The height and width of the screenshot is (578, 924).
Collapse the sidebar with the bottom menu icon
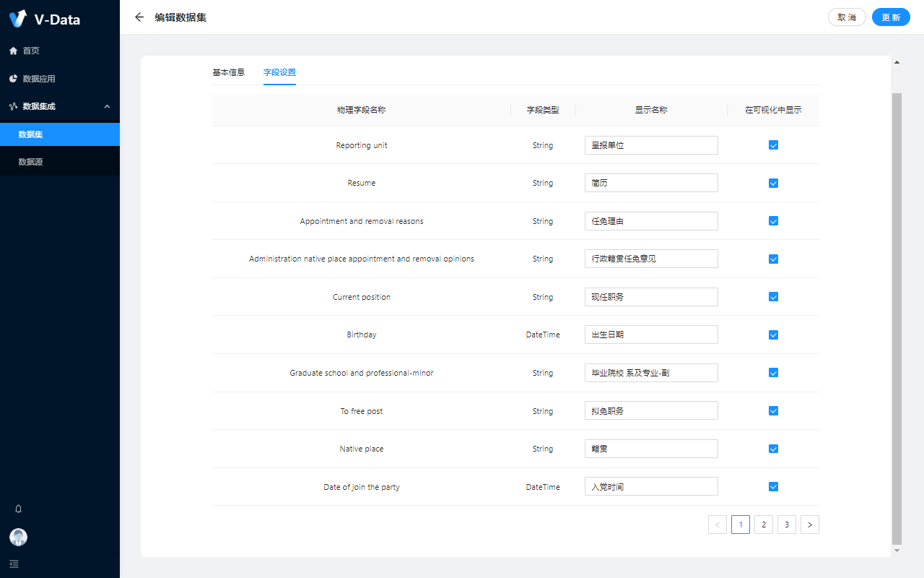click(14, 564)
